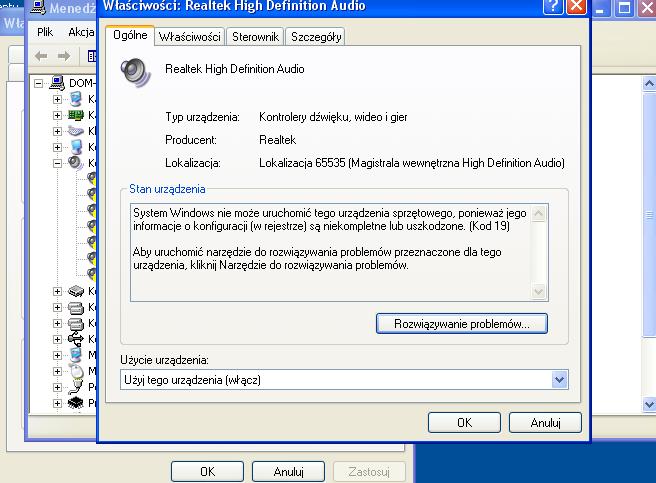Click OK in the background system properties window

tap(208, 472)
